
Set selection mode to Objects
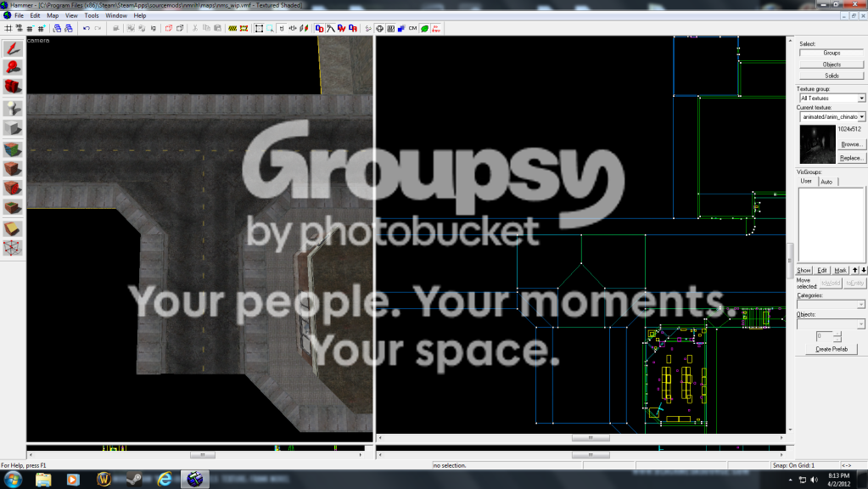point(832,65)
